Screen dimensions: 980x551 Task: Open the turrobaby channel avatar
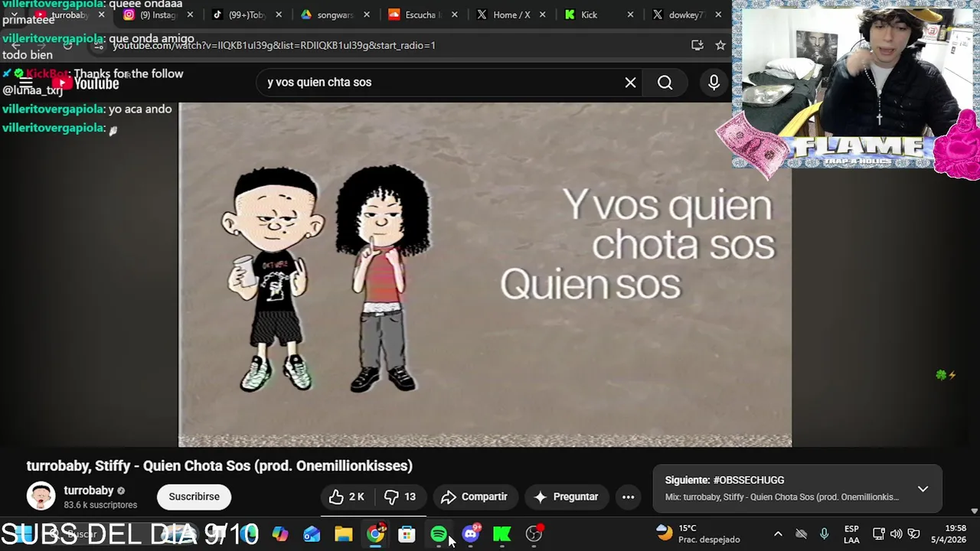tap(41, 497)
